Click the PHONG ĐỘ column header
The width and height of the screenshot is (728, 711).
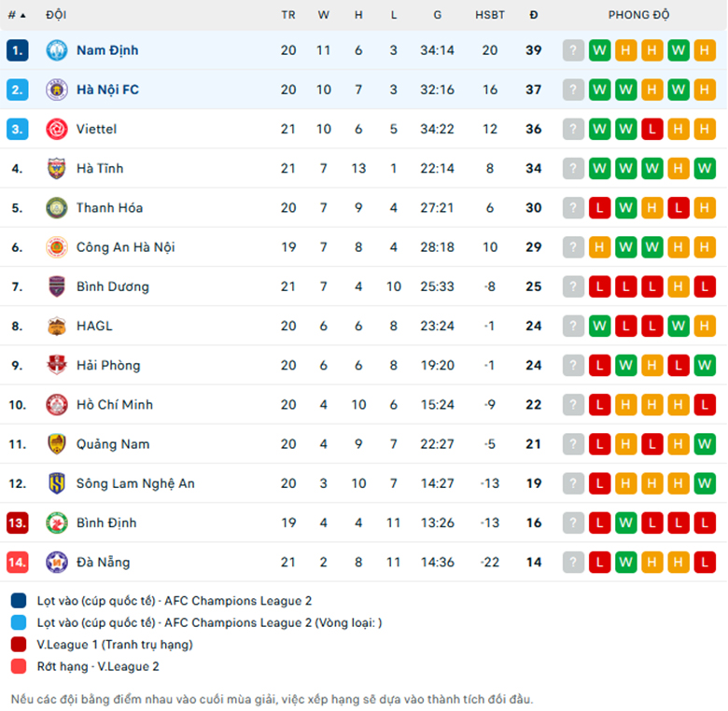tap(638, 15)
